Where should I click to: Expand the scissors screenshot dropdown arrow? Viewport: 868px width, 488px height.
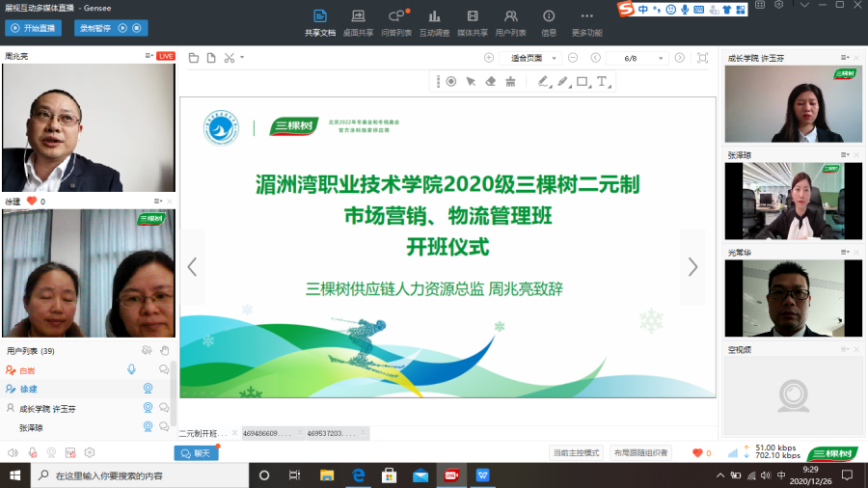241,58
